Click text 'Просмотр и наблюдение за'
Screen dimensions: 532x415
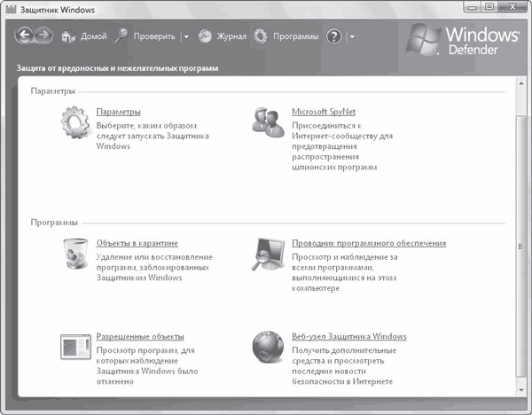pyautogui.click(x=345, y=257)
